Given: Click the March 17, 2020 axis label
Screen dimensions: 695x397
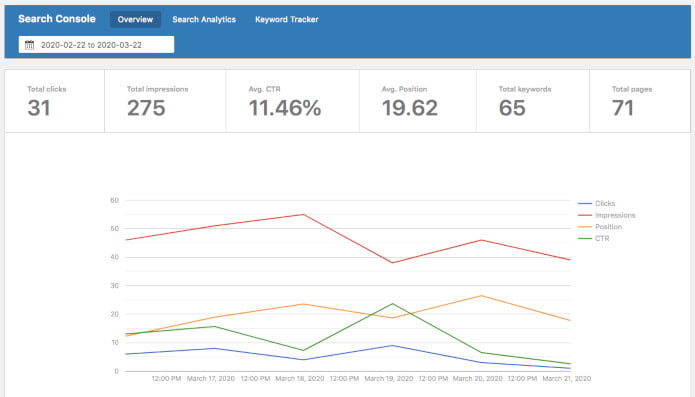Looking at the screenshot, I should coord(211,378).
